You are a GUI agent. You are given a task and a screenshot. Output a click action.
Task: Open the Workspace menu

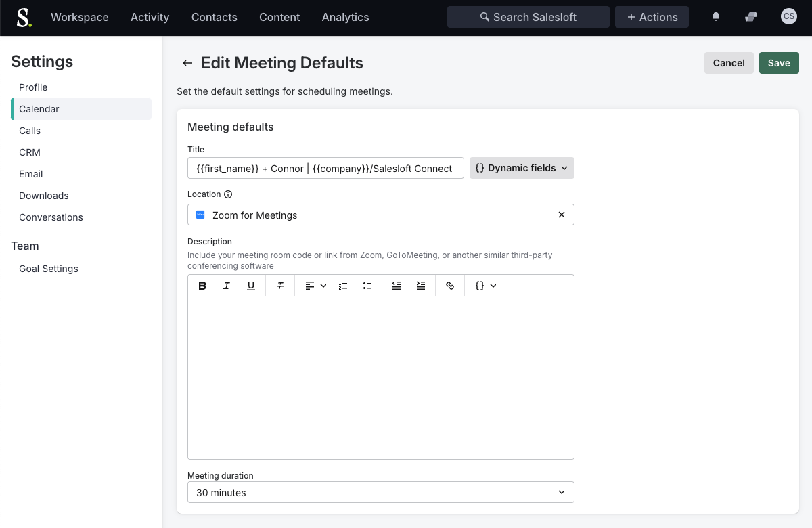pyautogui.click(x=80, y=17)
